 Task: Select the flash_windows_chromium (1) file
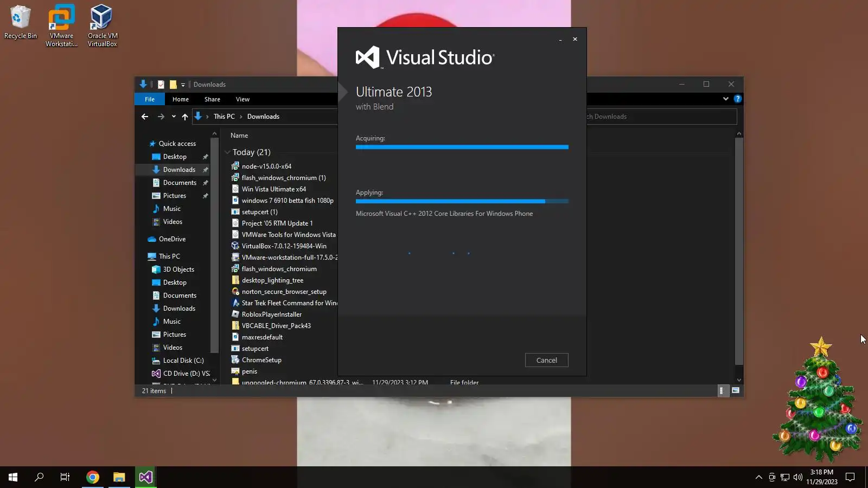[x=284, y=178]
